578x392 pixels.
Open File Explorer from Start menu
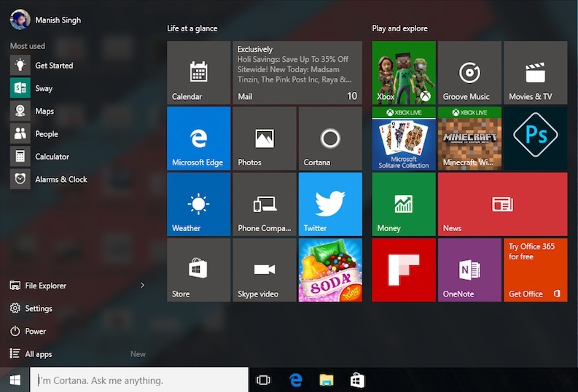(x=38, y=286)
